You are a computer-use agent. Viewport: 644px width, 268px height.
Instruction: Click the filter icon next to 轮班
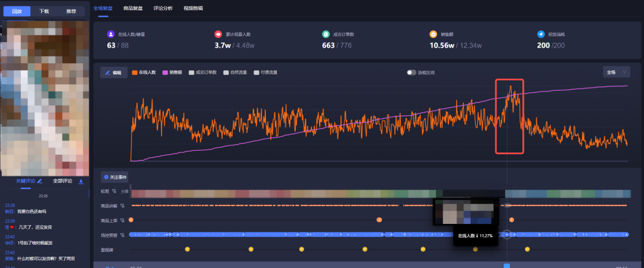[x=114, y=191]
